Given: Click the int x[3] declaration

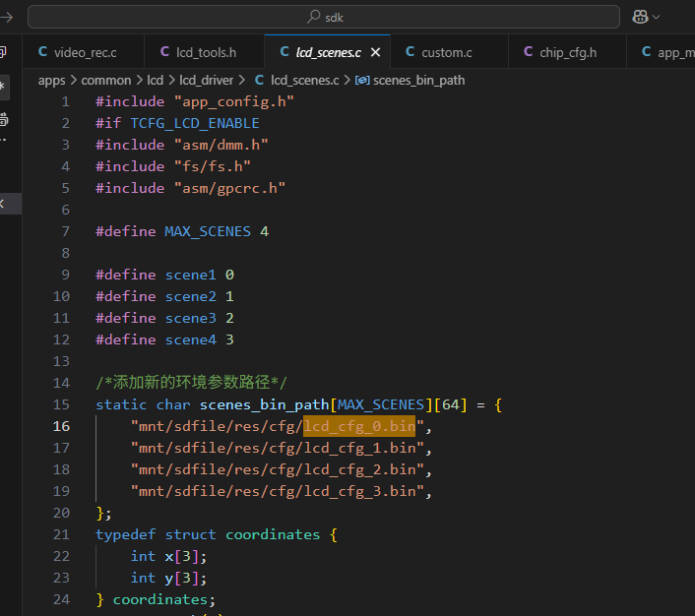Looking at the screenshot, I should [168, 557].
